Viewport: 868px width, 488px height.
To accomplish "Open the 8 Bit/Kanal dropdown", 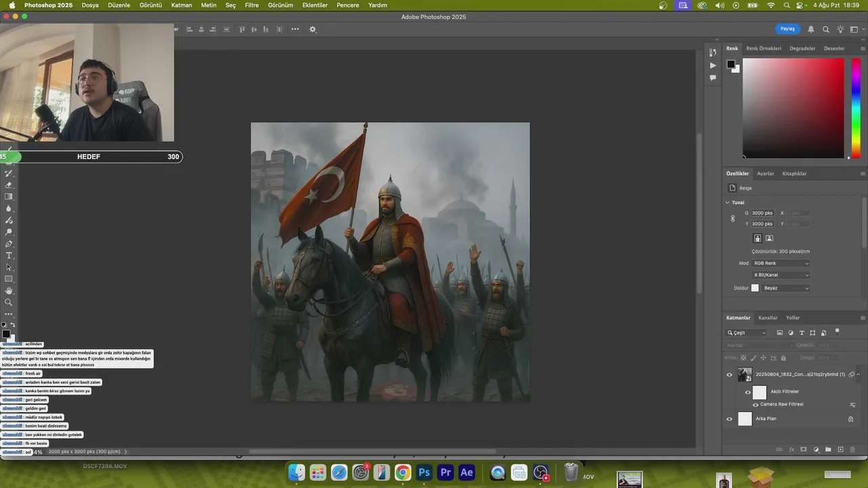I will [781, 275].
